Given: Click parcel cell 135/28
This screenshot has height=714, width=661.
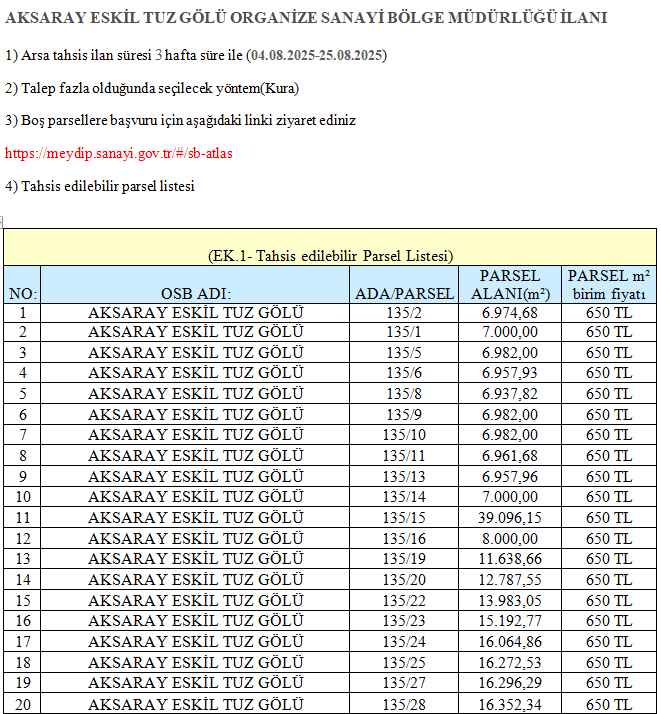Looking at the screenshot, I should 404,704.
